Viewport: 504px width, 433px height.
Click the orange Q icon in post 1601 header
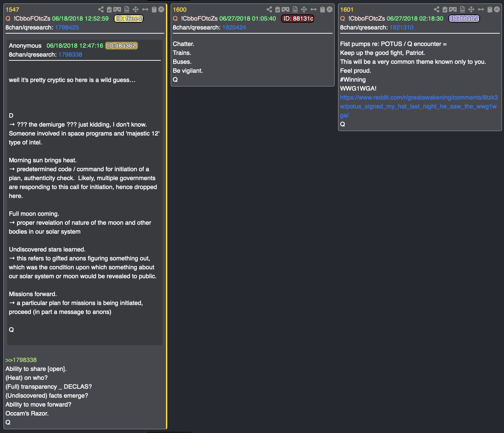(343, 19)
